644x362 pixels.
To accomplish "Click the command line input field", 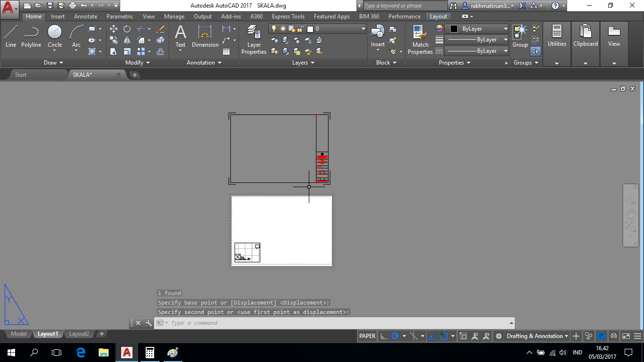I will click(x=283, y=323).
